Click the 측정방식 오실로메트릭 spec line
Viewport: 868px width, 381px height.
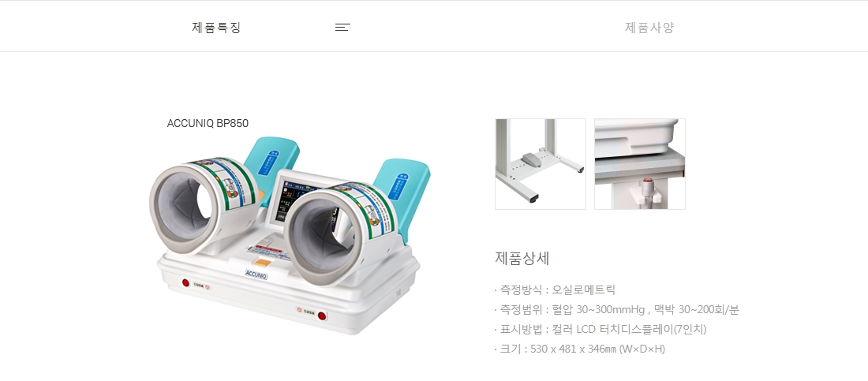tap(555, 289)
